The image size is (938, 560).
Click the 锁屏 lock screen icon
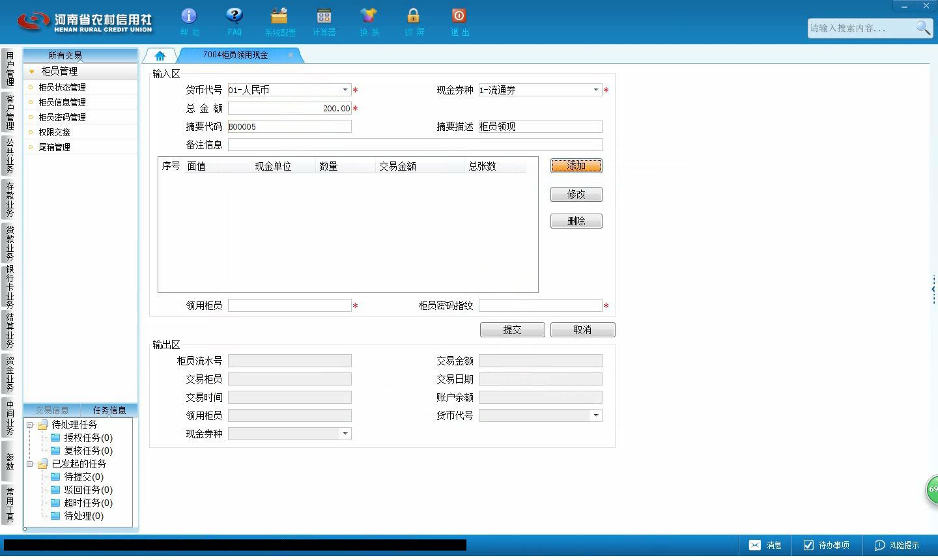[414, 21]
